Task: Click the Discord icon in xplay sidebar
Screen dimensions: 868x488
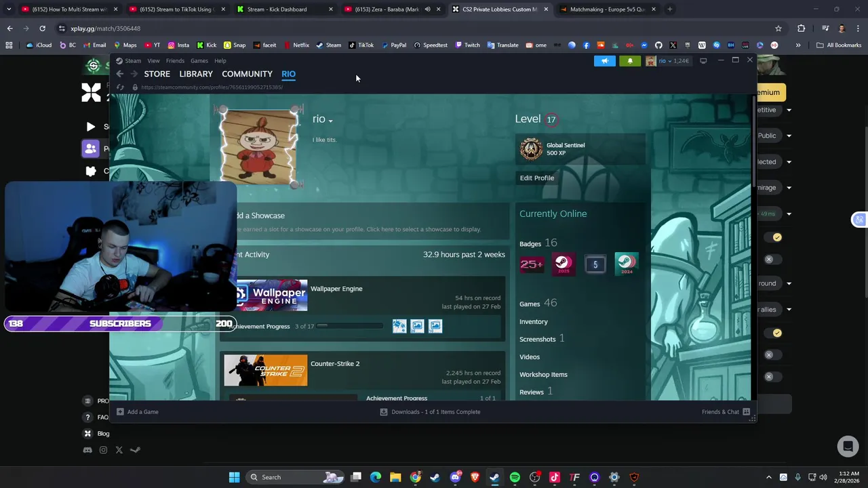Action: coord(87,450)
